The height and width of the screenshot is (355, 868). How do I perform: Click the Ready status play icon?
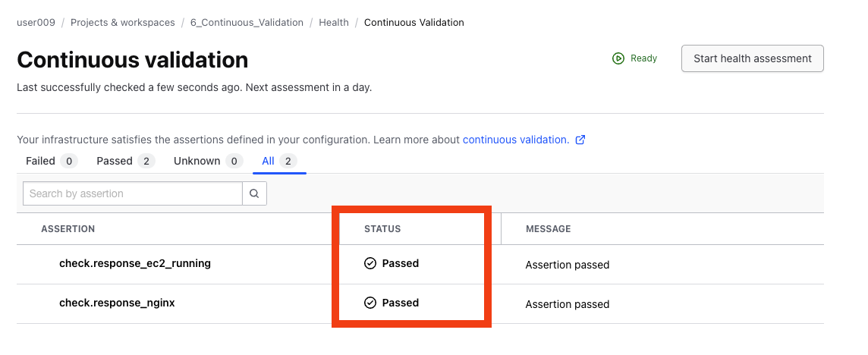pyautogui.click(x=618, y=58)
